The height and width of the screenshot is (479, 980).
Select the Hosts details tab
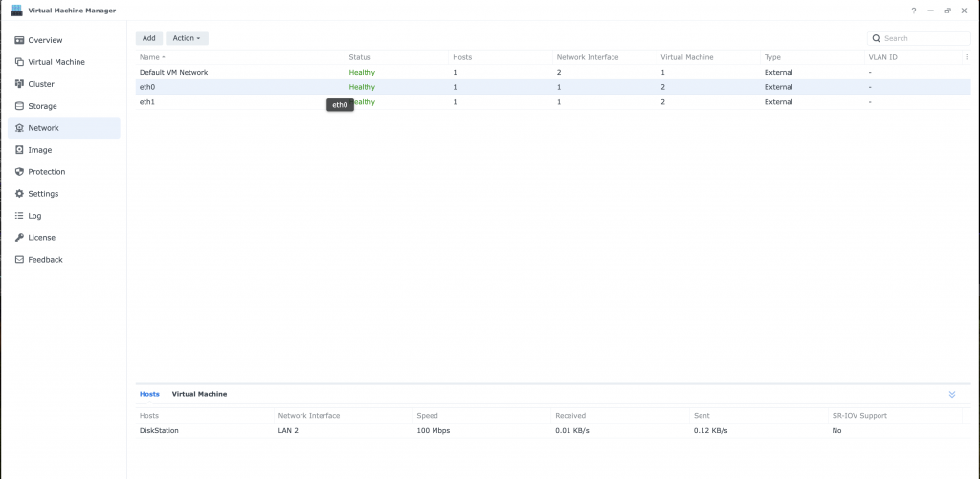[x=149, y=394]
